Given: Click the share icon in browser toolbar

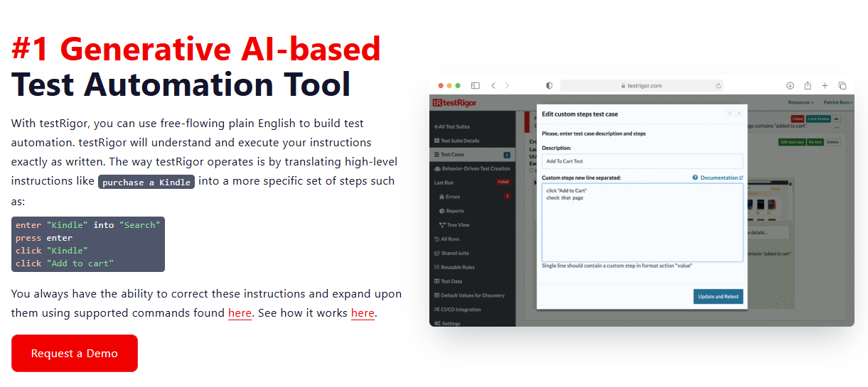Looking at the screenshot, I should tap(807, 85).
